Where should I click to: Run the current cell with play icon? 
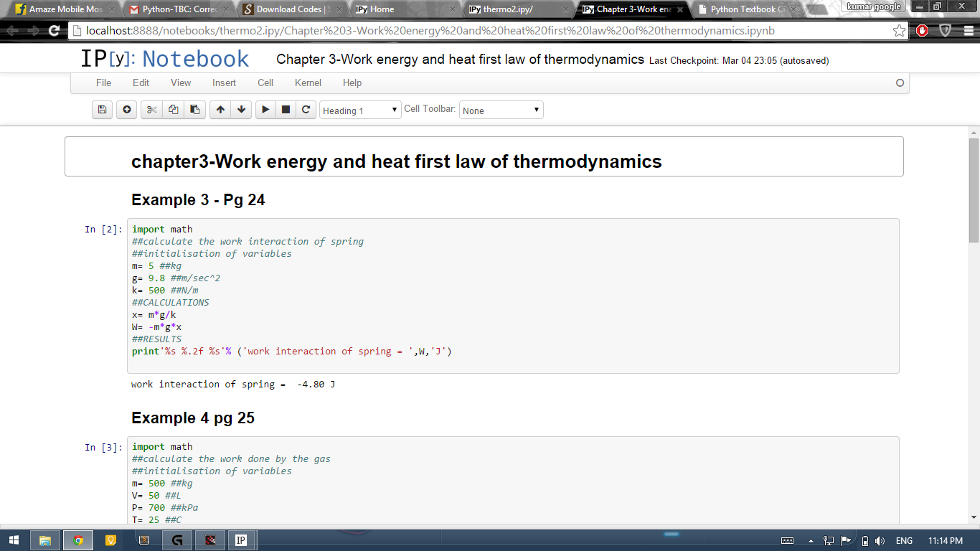(x=265, y=110)
